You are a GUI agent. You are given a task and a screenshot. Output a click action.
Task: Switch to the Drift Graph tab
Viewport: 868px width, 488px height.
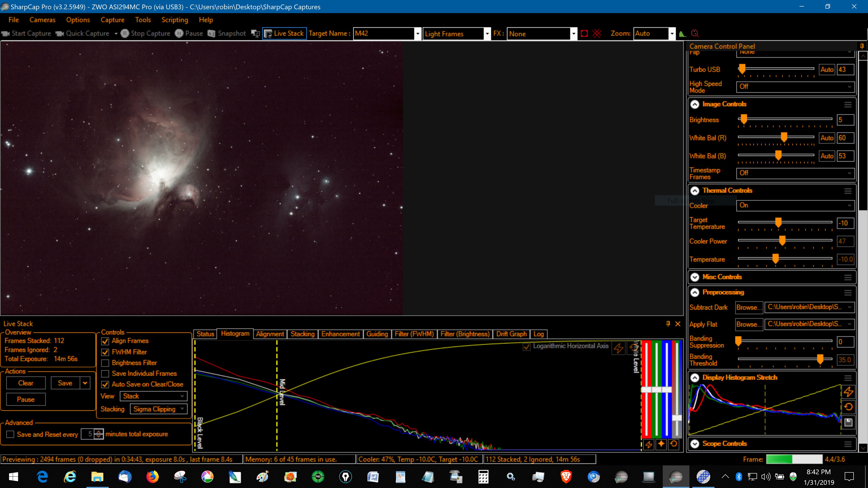(511, 334)
